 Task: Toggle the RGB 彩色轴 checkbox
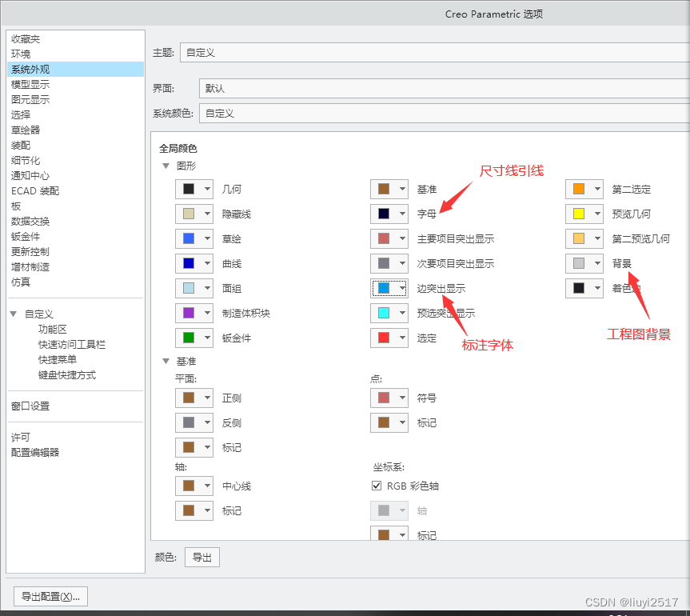click(377, 486)
